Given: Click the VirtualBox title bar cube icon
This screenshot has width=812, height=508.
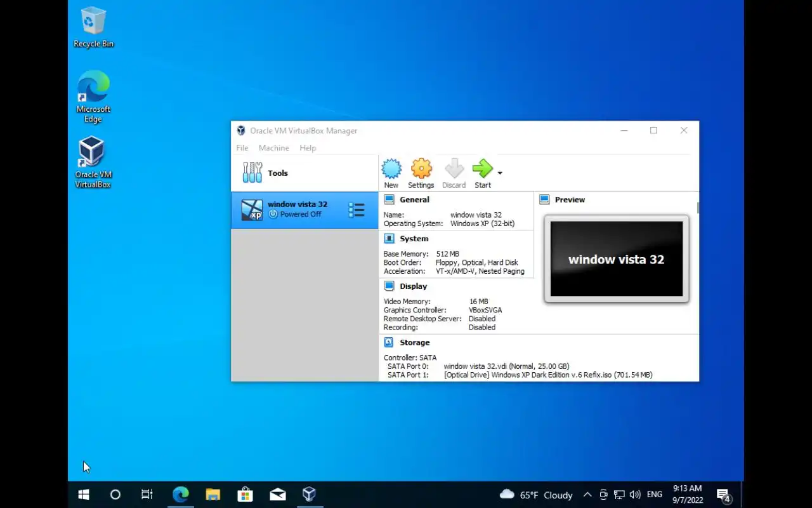Looking at the screenshot, I should coord(241,131).
